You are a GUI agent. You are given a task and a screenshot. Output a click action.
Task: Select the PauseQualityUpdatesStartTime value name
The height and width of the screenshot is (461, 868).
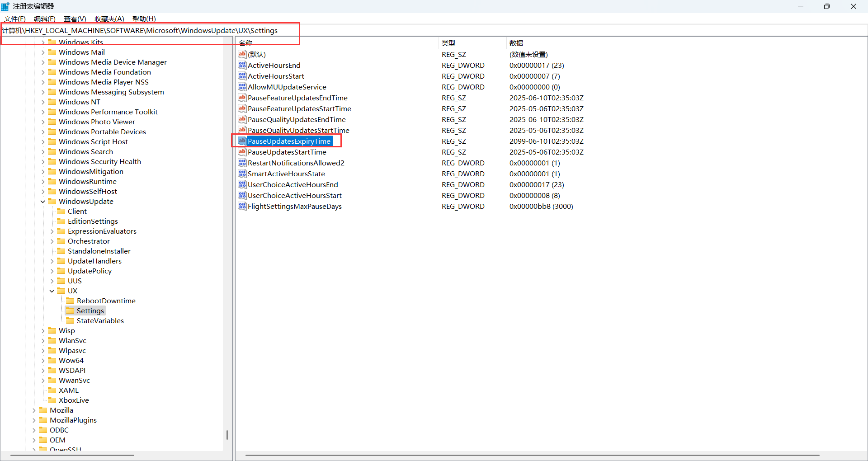[298, 131]
